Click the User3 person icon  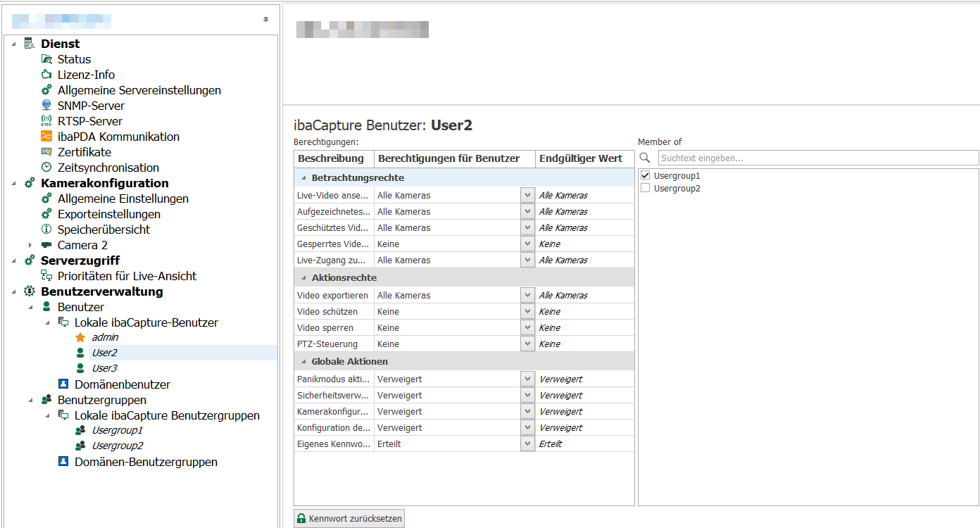coord(80,368)
